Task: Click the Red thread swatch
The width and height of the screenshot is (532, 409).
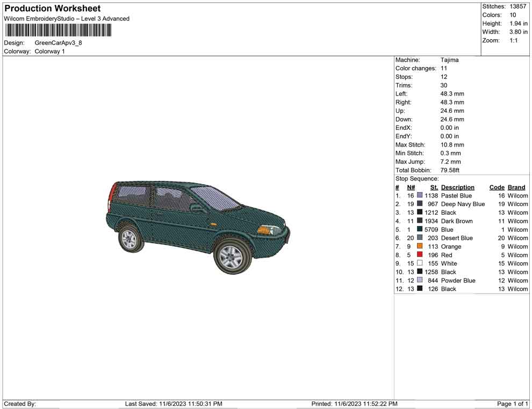Action: [x=420, y=255]
